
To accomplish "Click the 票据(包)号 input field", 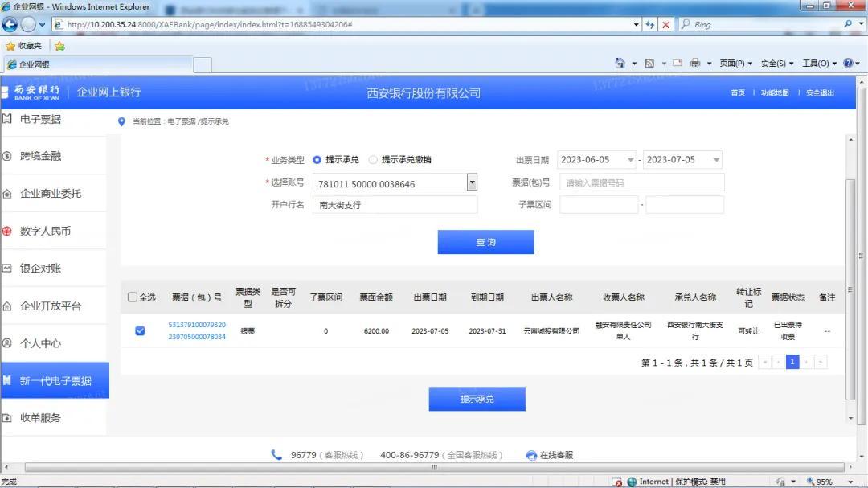I will pyautogui.click(x=641, y=182).
